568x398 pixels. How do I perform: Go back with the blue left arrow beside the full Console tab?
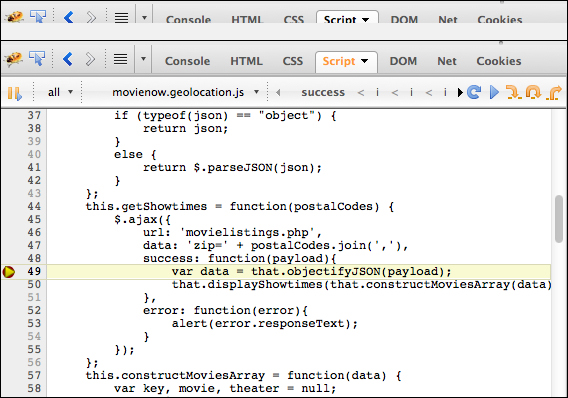tap(68, 59)
